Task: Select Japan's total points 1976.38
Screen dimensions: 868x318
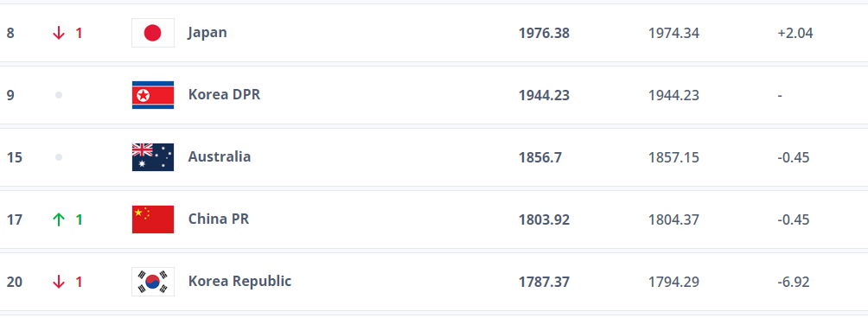Action: 544,33
